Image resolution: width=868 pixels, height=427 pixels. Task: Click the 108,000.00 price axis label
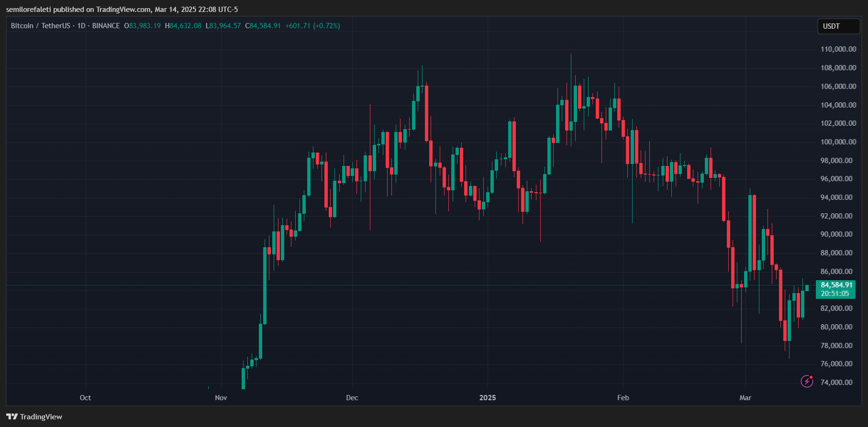(x=838, y=68)
